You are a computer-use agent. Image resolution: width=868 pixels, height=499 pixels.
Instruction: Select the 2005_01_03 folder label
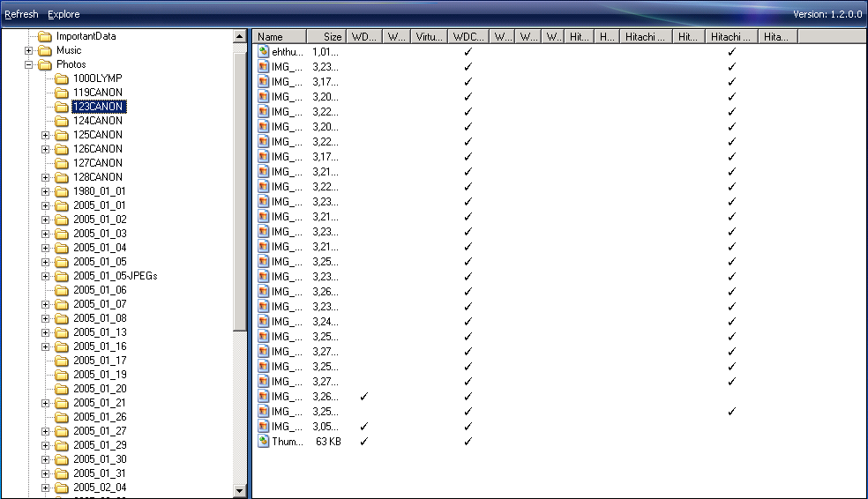click(100, 234)
